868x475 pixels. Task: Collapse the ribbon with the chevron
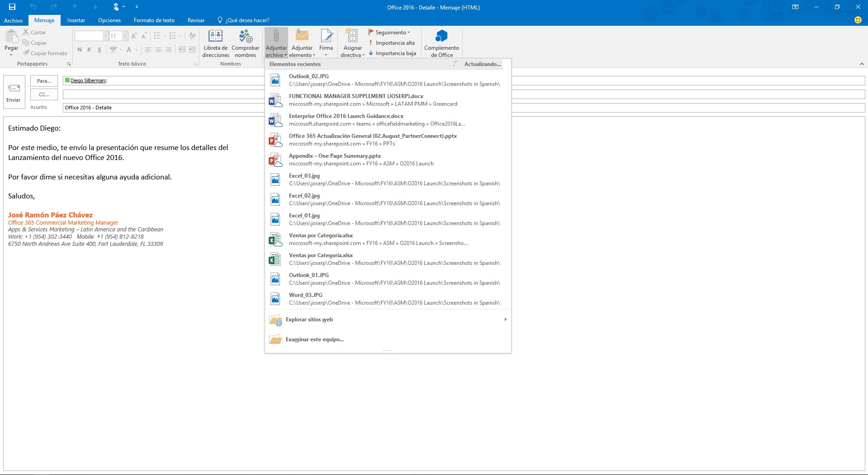click(862, 64)
